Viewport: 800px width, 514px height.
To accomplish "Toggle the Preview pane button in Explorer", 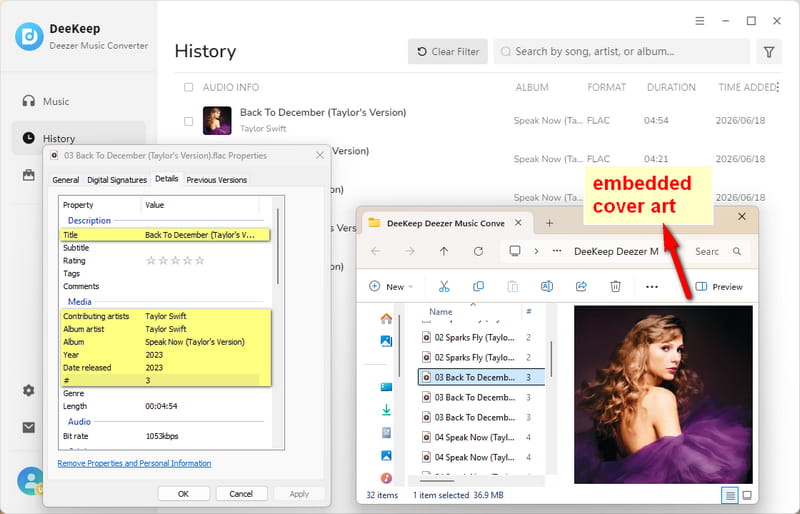I will coord(719,286).
